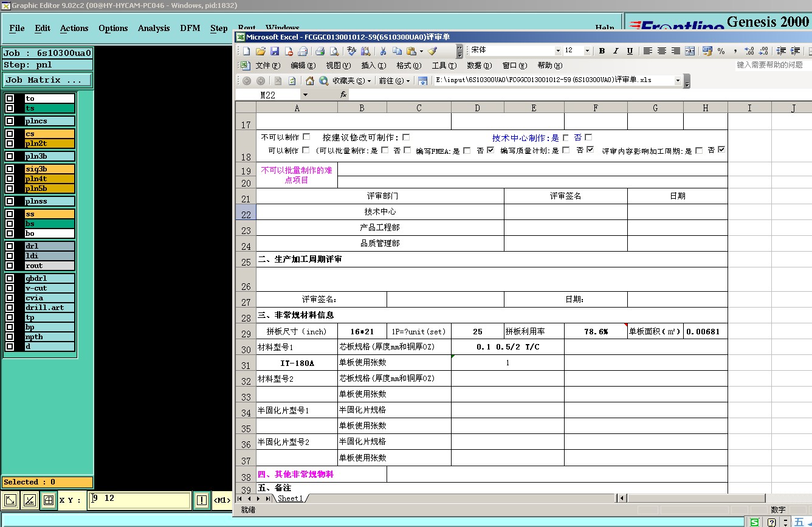Open the font name 宋体 dropdown
This screenshot has height=527, width=812.
(558, 51)
